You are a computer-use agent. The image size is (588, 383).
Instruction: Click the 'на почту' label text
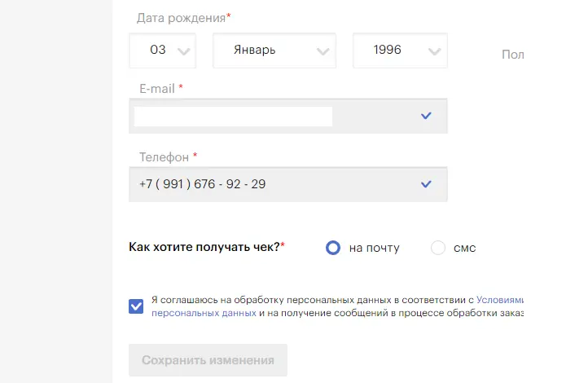[x=375, y=248]
